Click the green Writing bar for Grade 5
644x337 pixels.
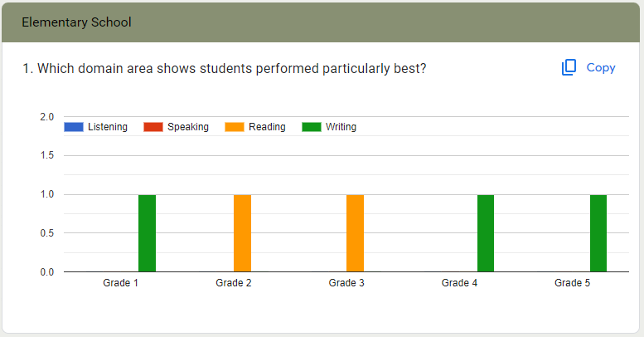[x=598, y=233]
